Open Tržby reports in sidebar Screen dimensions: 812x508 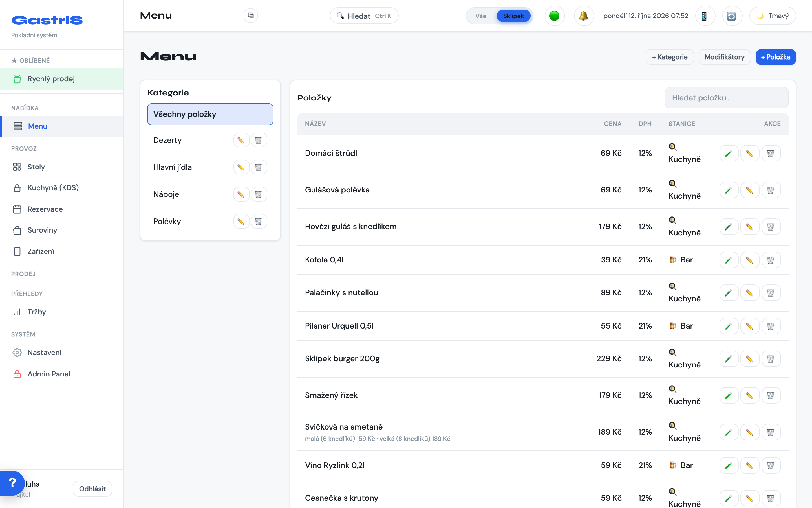(x=62, y=312)
